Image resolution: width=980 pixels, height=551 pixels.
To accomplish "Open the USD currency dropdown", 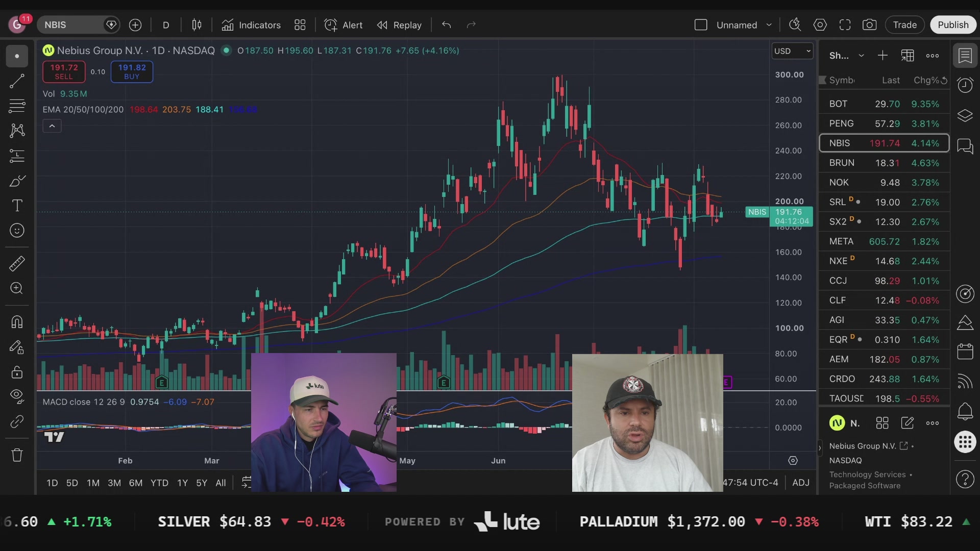I will coord(792,51).
